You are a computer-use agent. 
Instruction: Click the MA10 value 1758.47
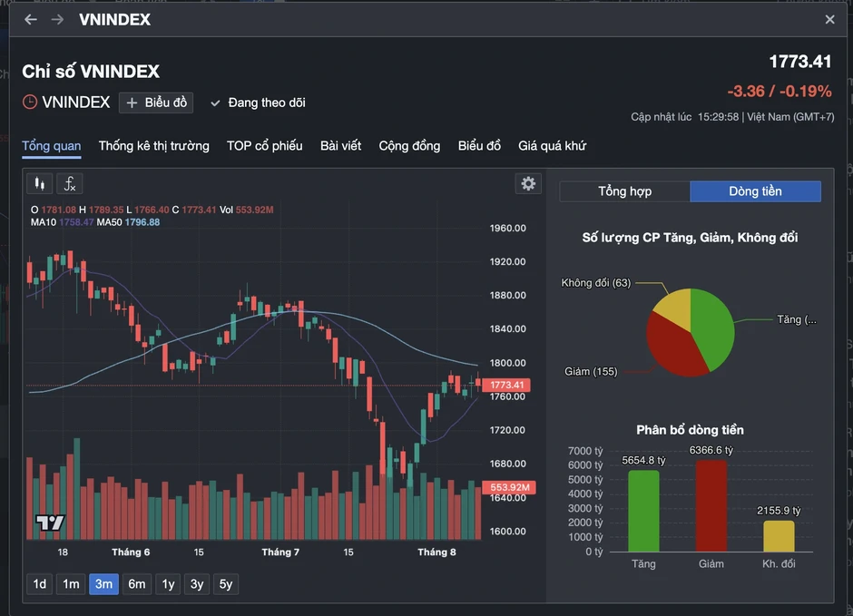coord(76,222)
